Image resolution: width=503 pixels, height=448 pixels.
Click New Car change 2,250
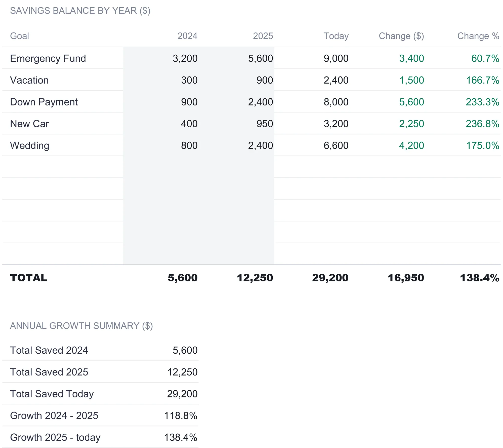(411, 124)
